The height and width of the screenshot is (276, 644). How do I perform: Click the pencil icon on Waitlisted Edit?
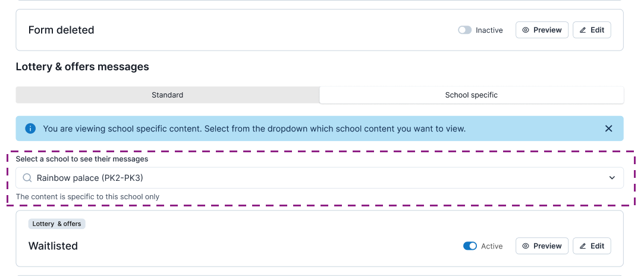583,246
